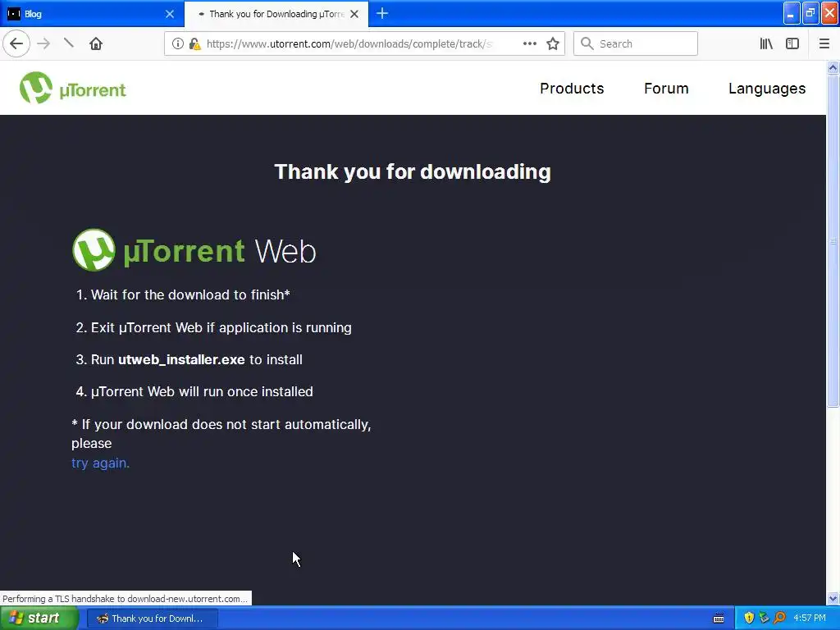This screenshot has width=840, height=630.
Task: Toggle the sidebar view
Action: point(792,43)
